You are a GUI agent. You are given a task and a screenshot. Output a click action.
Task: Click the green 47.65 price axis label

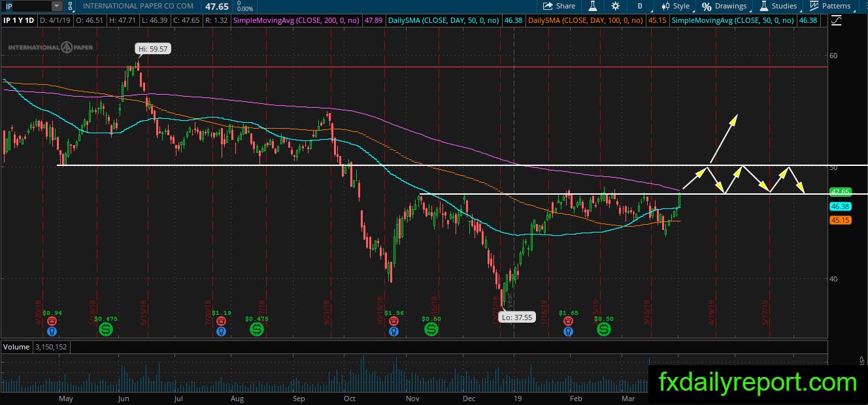[x=839, y=192]
